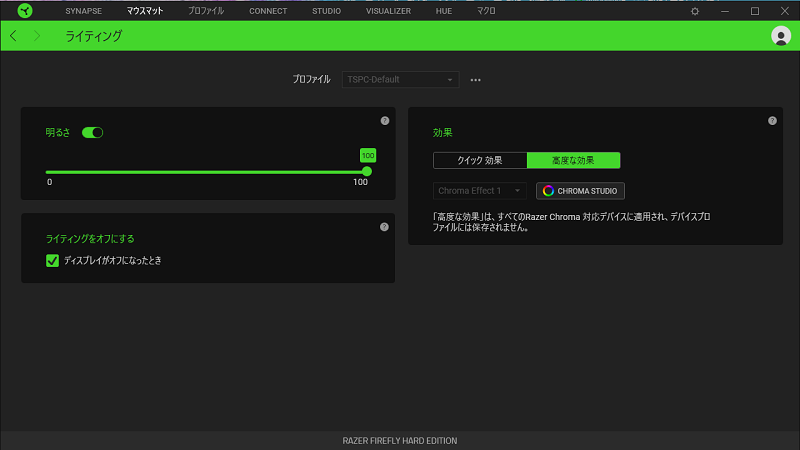Click RAZER FIREFLY HARD EDITION label
The height and width of the screenshot is (450, 800).
[x=400, y=441]
